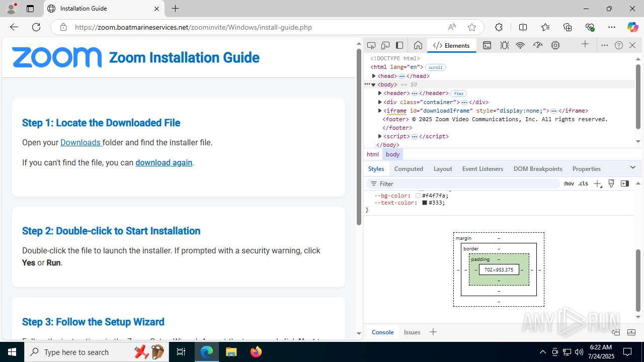Click the address bar URL field

[257, 27]
